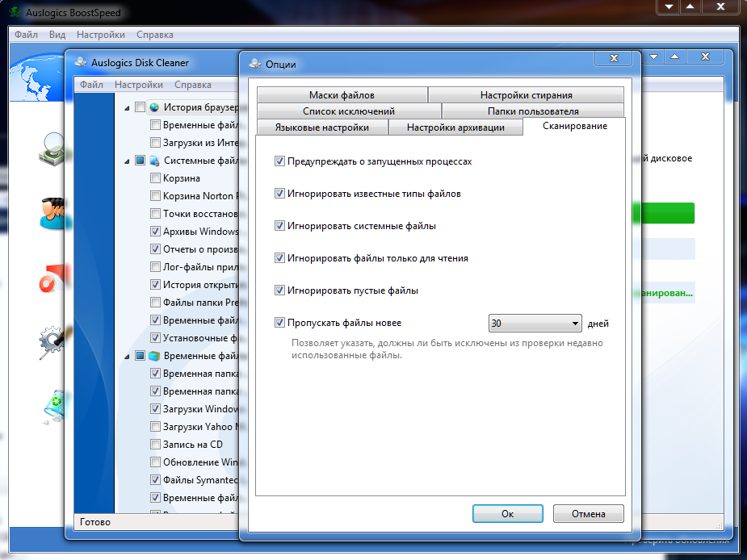Switch to Папки пользователя tab
The width and height of the screenshot is (747, 560).
coord(533,111)
